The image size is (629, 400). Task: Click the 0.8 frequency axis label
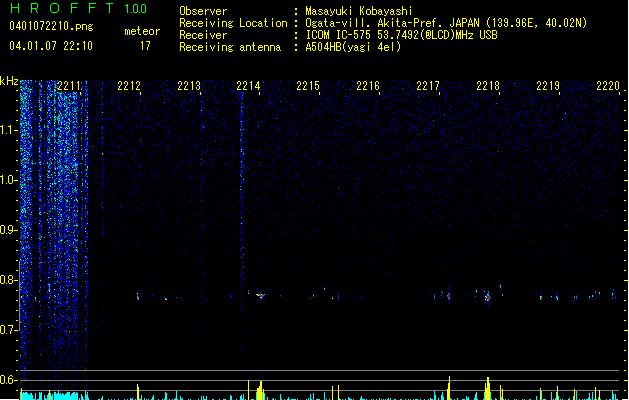[x=8, y=280]
